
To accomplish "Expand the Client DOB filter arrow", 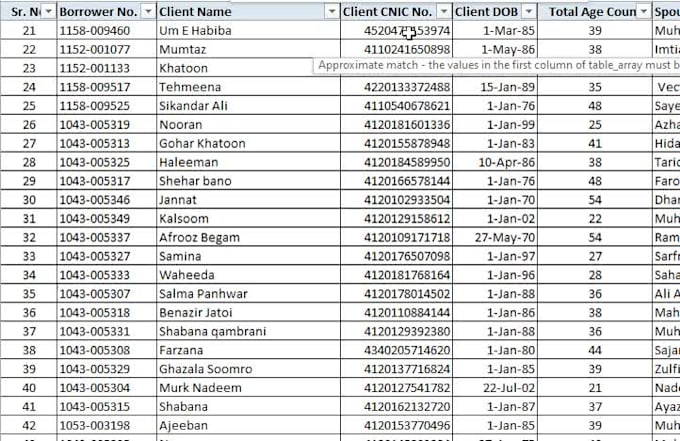I will click(x=529, y=12).
